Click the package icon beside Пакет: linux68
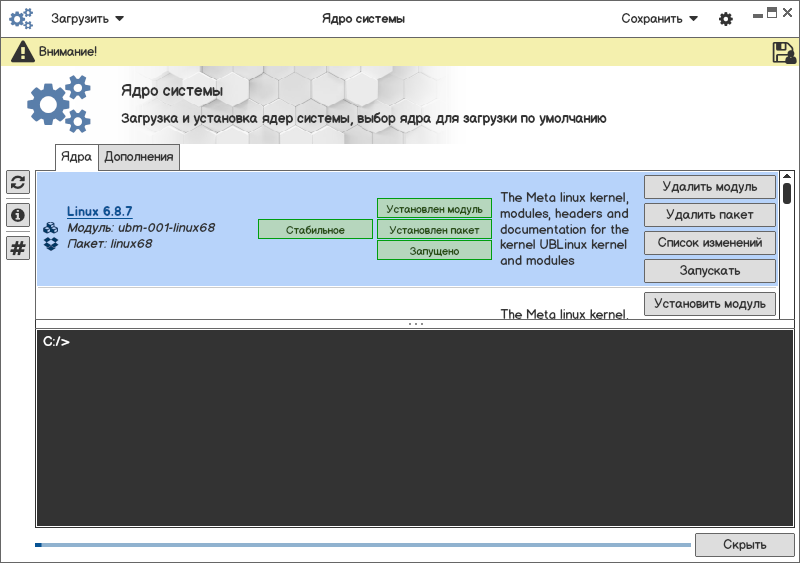 tap(51, 244)
